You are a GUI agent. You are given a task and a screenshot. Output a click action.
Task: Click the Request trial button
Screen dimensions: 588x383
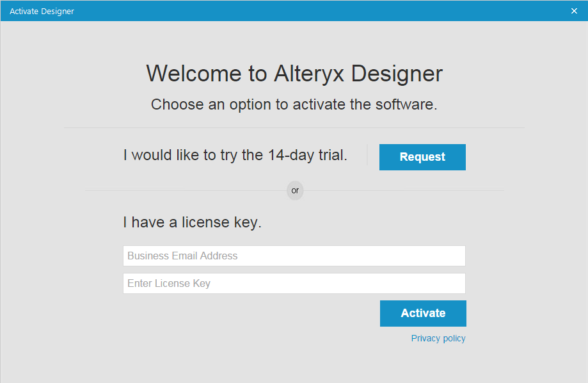422,157
